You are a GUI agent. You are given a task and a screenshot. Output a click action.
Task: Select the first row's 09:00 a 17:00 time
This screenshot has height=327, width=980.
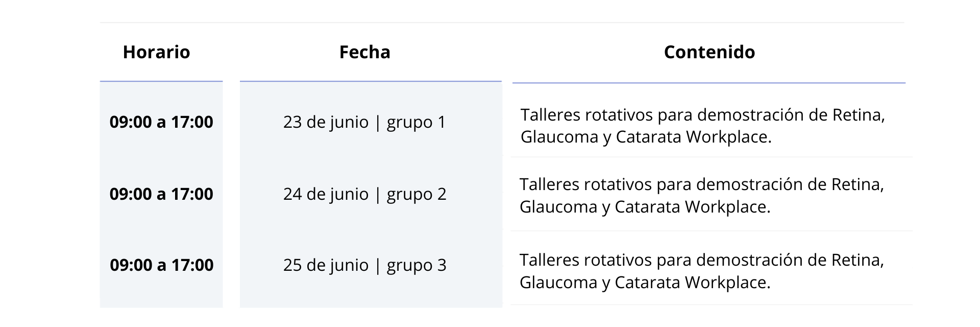(161, 122)
